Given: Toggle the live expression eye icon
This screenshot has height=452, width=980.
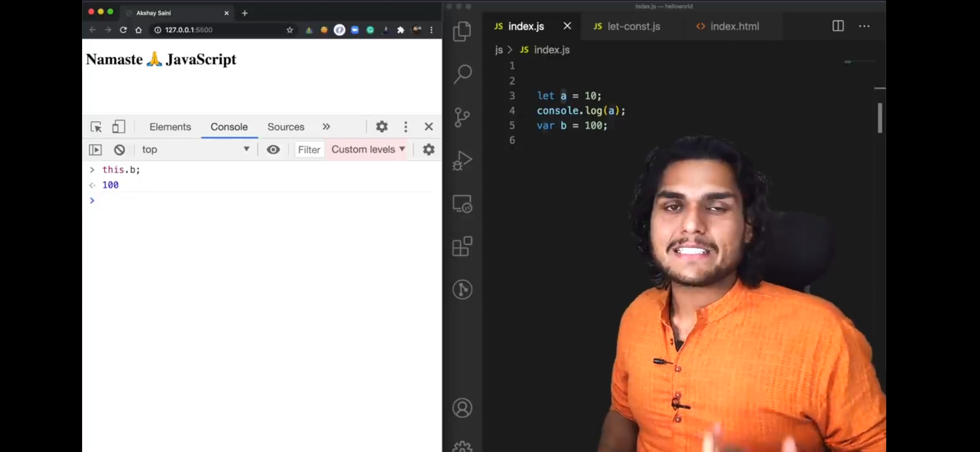Looking at the screenshot, I should pos(273,150).
